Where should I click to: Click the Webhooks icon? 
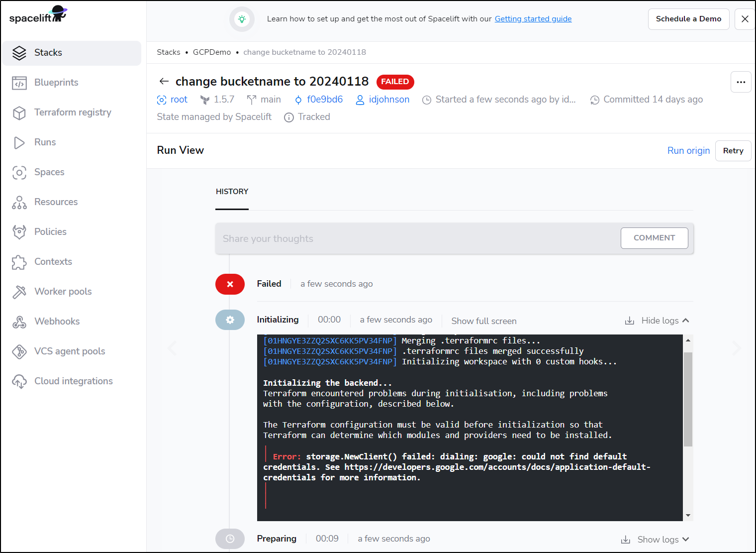(x=19, y=322)
